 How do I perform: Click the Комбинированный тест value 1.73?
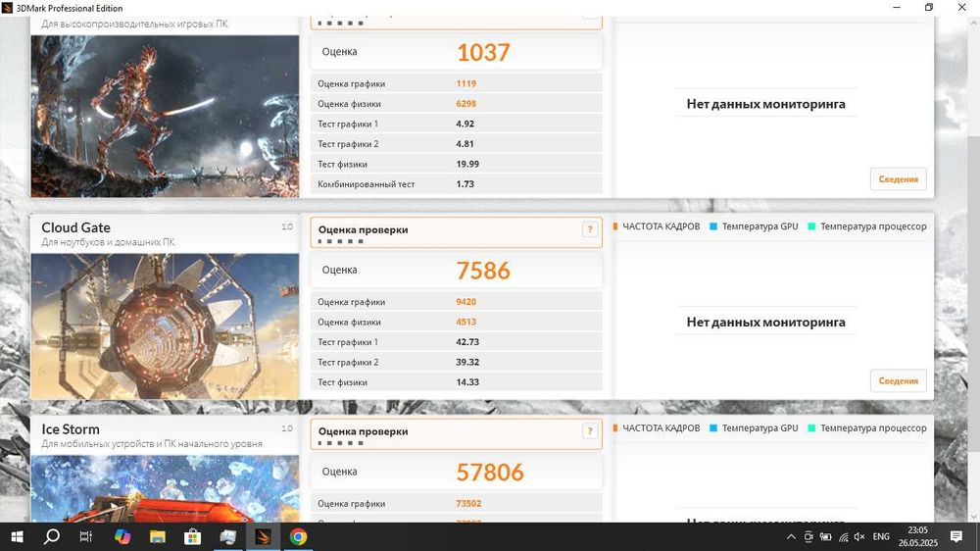[465, 184]
